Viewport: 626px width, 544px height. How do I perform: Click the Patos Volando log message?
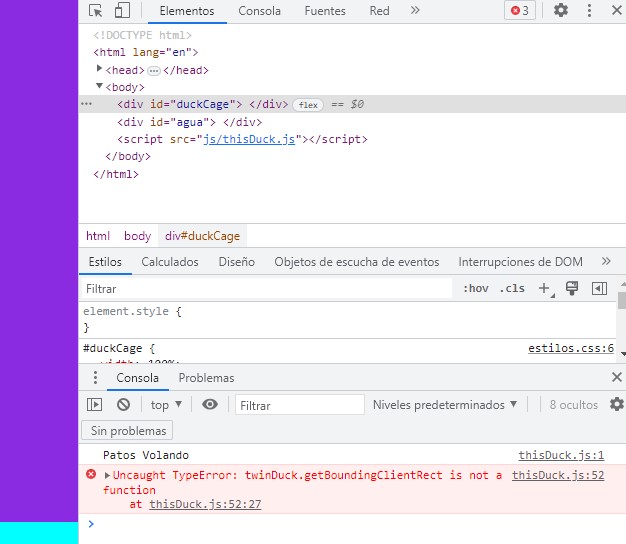click(146, 455)
